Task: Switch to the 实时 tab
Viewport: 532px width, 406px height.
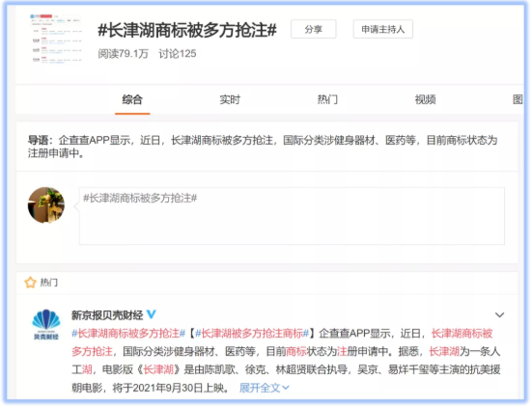Action: [230, 99]
